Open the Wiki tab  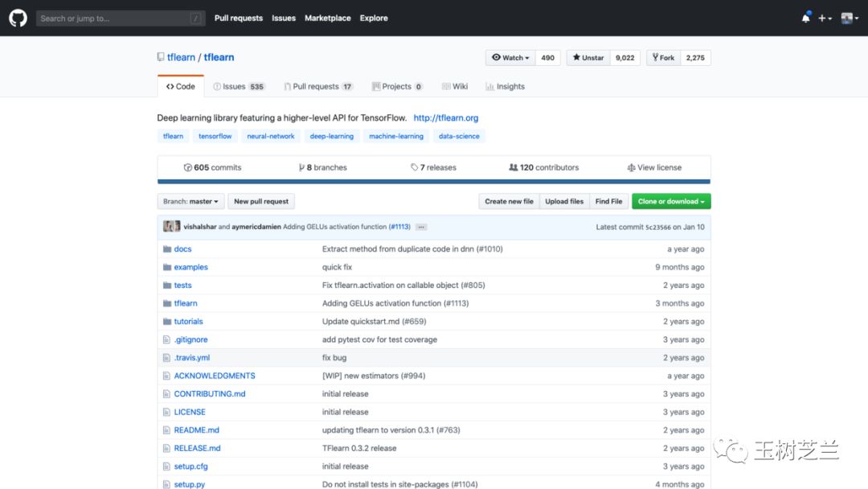coord(455,86)
